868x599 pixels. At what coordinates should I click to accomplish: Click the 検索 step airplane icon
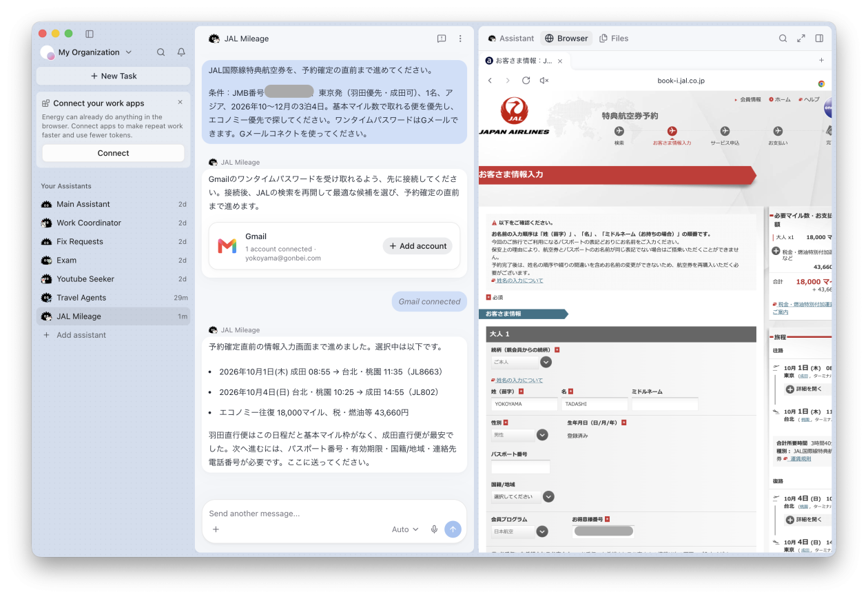(619, 131)
